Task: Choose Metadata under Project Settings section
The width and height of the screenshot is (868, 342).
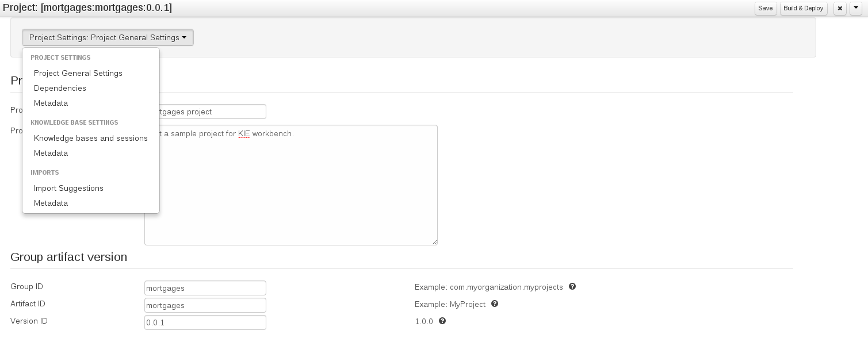Action: [51, 103]
